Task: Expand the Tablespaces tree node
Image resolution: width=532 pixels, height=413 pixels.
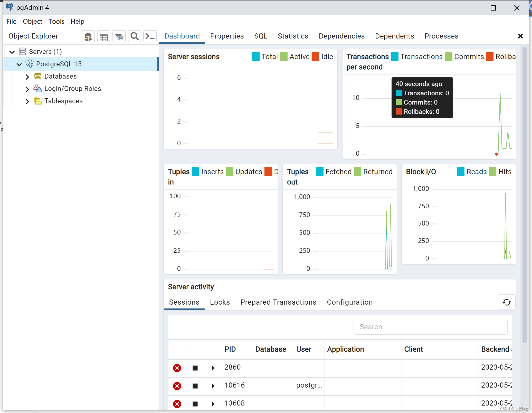Action: pyautogui.click(x=27, y=101)
